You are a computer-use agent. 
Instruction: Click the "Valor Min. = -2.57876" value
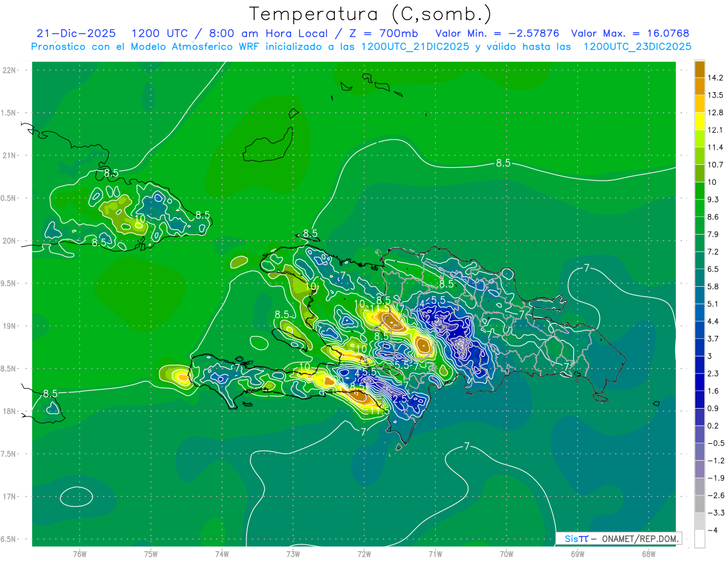click(497, 33)
